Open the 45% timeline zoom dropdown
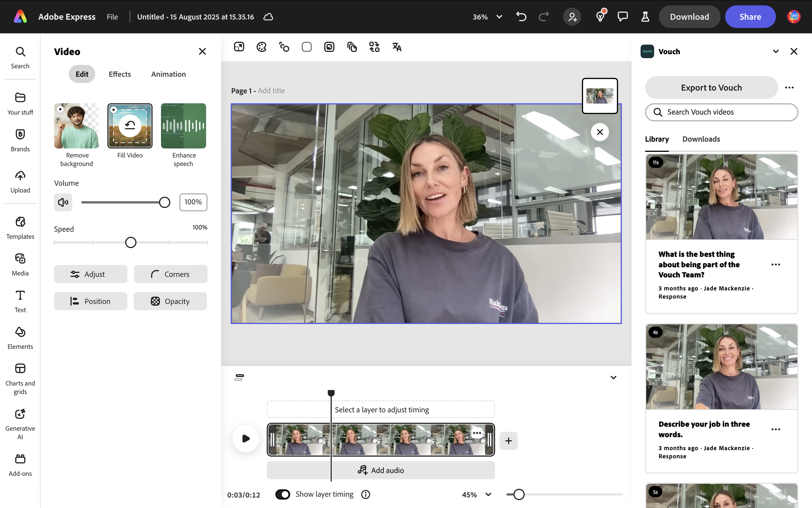This screenshot has height=508, width=812. [477, 494]
